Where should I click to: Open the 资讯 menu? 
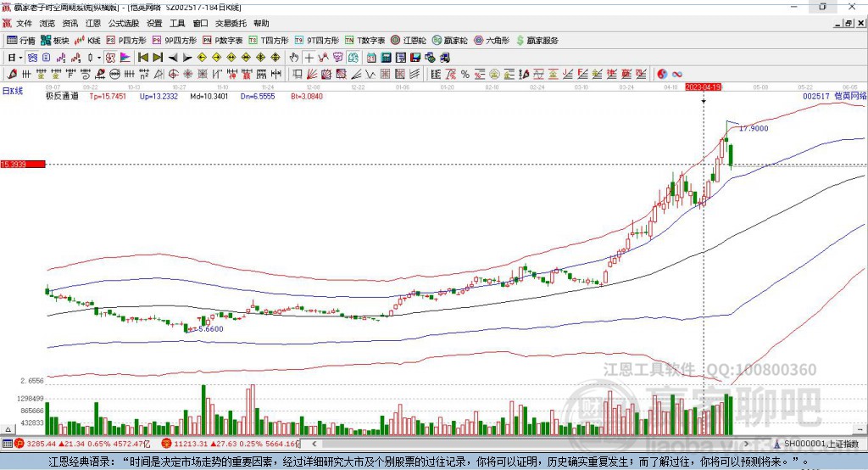point(70,23)
